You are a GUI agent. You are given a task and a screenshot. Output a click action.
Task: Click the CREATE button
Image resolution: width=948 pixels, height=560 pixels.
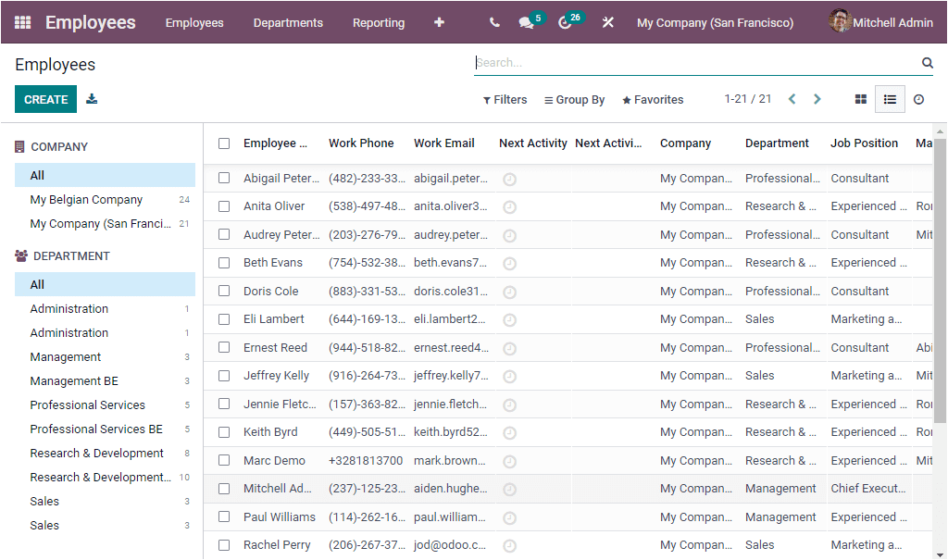point(45,98)
